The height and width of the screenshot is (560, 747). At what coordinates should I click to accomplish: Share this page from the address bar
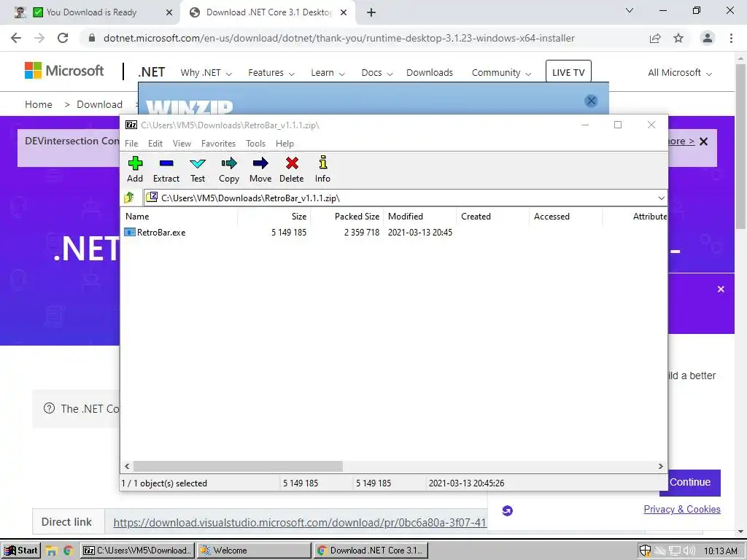(x=655, y=38)
